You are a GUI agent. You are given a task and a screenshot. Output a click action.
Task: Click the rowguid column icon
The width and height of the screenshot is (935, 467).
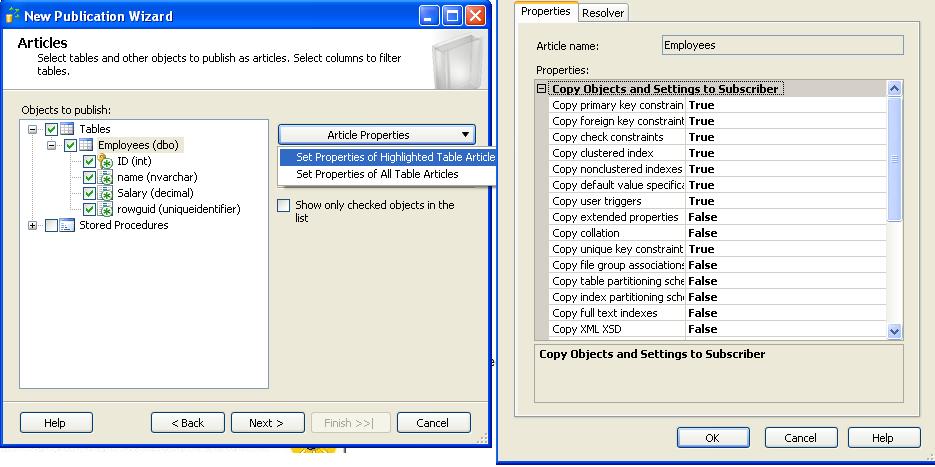pos(106,209)
